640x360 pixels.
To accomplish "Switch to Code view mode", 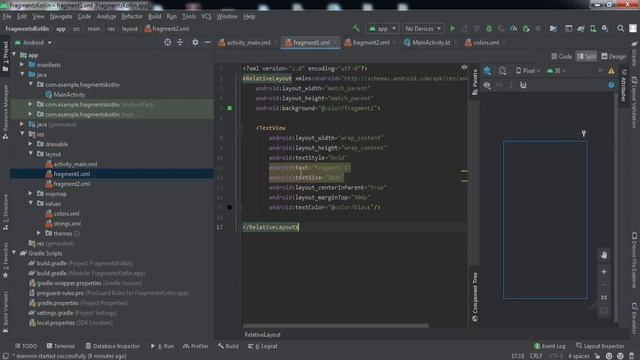I will click(562, 57).
